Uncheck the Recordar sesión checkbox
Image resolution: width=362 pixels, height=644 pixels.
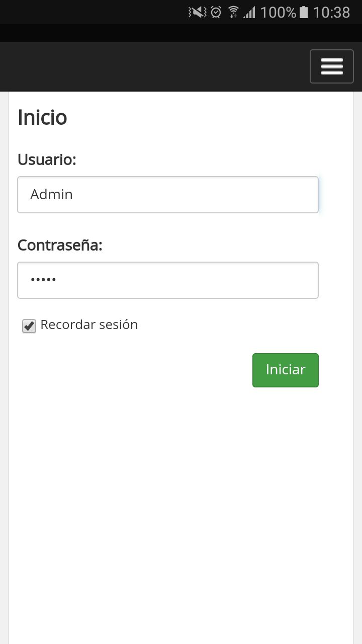click(x=29, y=326)
